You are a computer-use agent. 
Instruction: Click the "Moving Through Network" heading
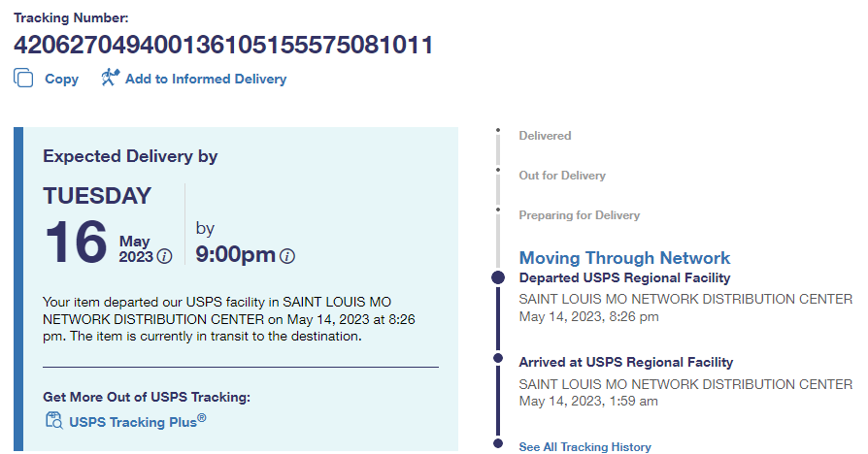pyautogui.click(x=624, y=258)
